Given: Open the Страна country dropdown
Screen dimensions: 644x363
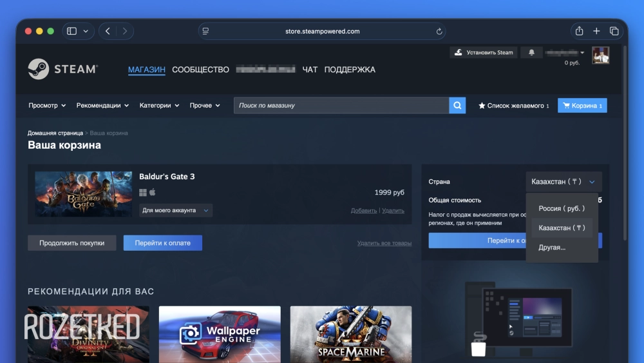Looking at the screenshot, I should pos(563,182).
